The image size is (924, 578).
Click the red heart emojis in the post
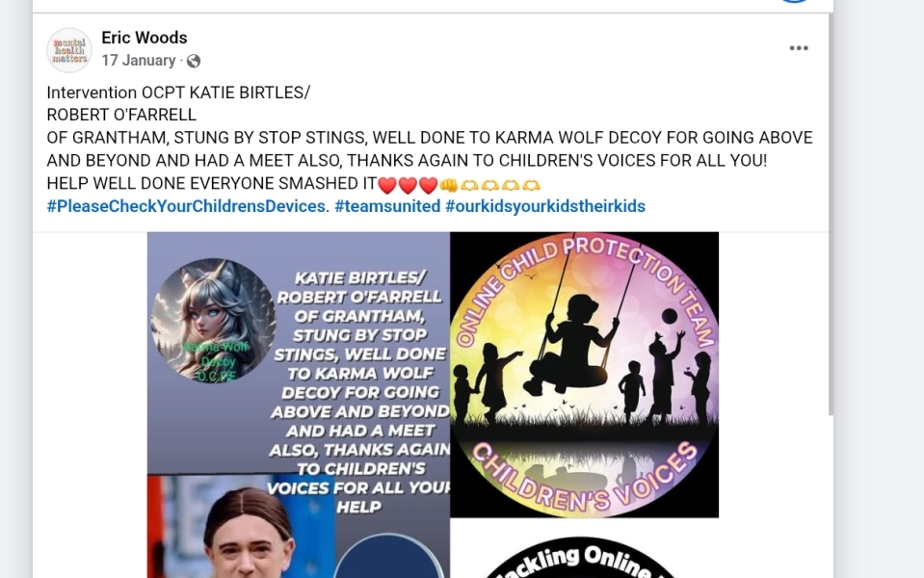pyautogui.click(x=408, y=185)
